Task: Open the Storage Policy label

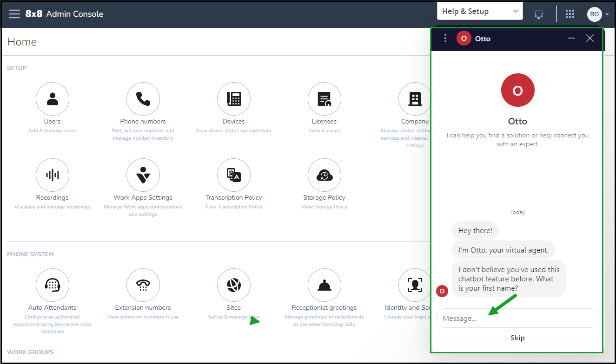Action: (325, 197)
